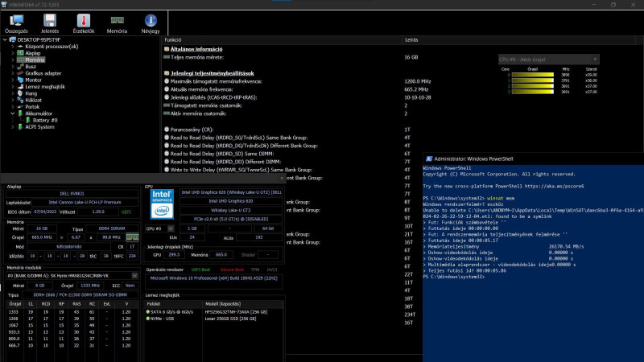Screen dimensions: 644x362
Task: Expand the Központi processzor(ok) node
Action: click(13, 47)
